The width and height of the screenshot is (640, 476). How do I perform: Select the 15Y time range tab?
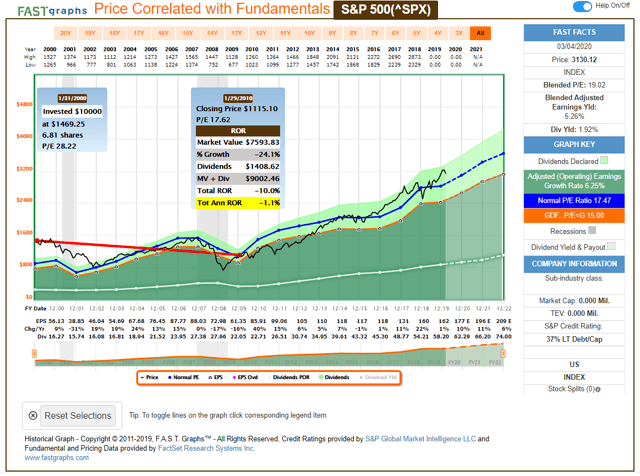coord(188,33)
